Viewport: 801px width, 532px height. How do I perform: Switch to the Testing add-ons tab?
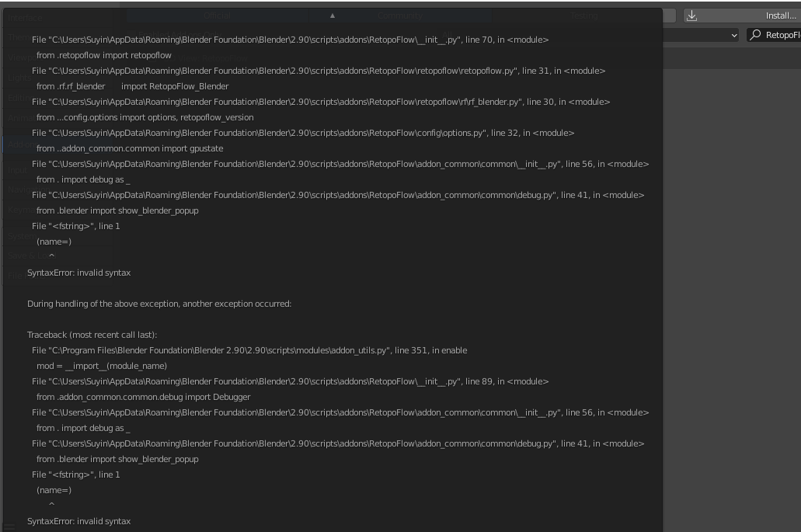[583, 16]
